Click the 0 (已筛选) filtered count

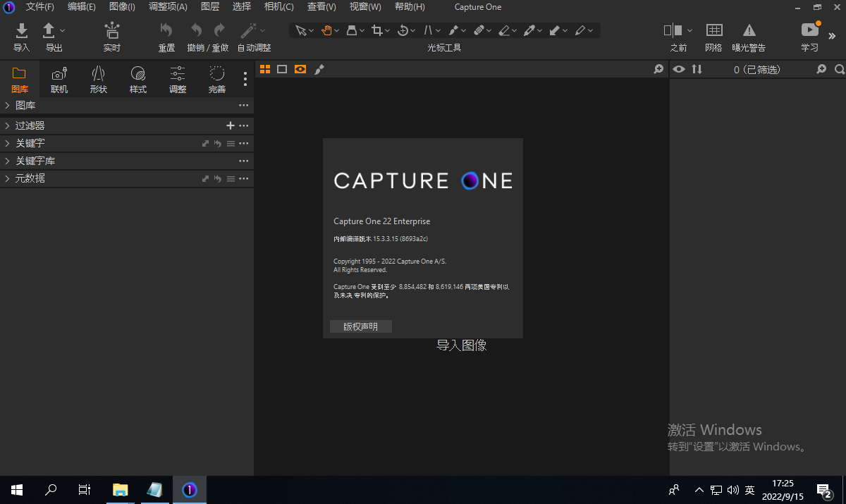pos(756,70)
